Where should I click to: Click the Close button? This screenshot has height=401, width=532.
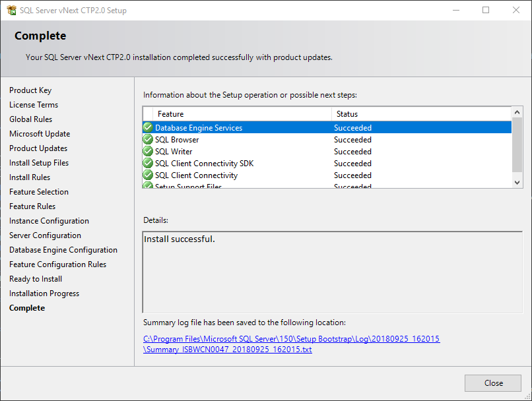492,383
